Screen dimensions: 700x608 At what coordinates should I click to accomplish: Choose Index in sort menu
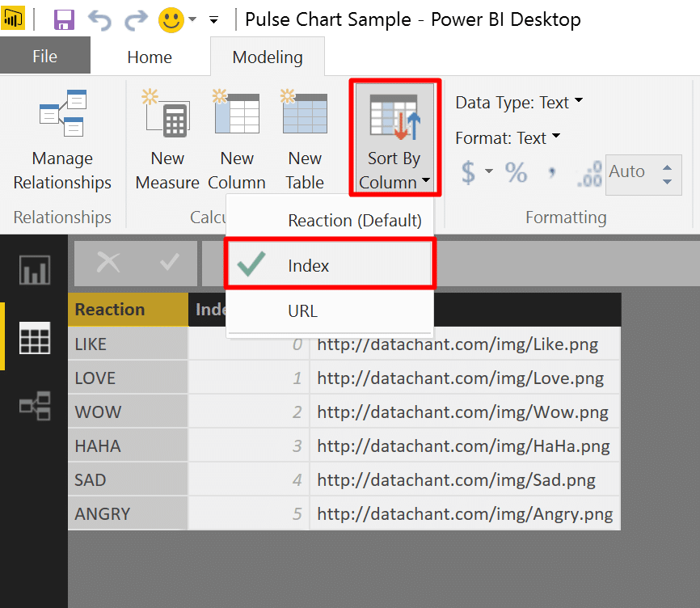[x=330, y=265]
